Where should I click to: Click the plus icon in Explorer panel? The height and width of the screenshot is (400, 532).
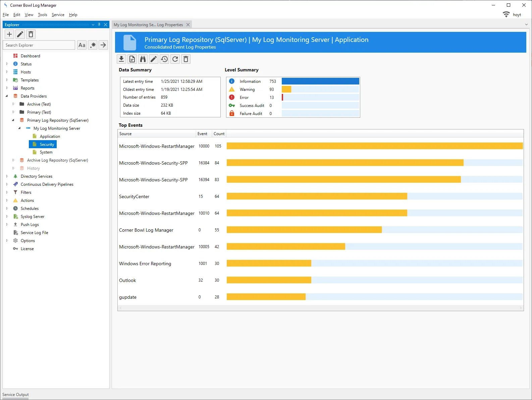point(9,34)
